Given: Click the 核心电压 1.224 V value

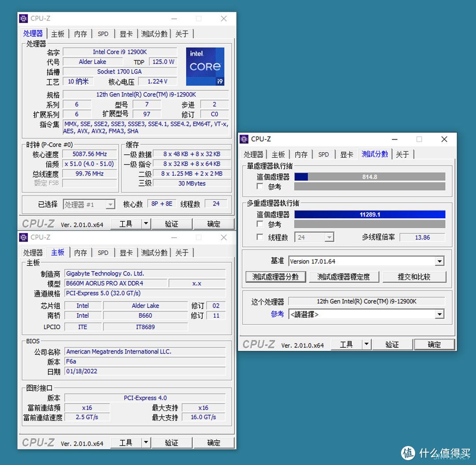Looking at the screenshot, I should [x=157, y=82].
